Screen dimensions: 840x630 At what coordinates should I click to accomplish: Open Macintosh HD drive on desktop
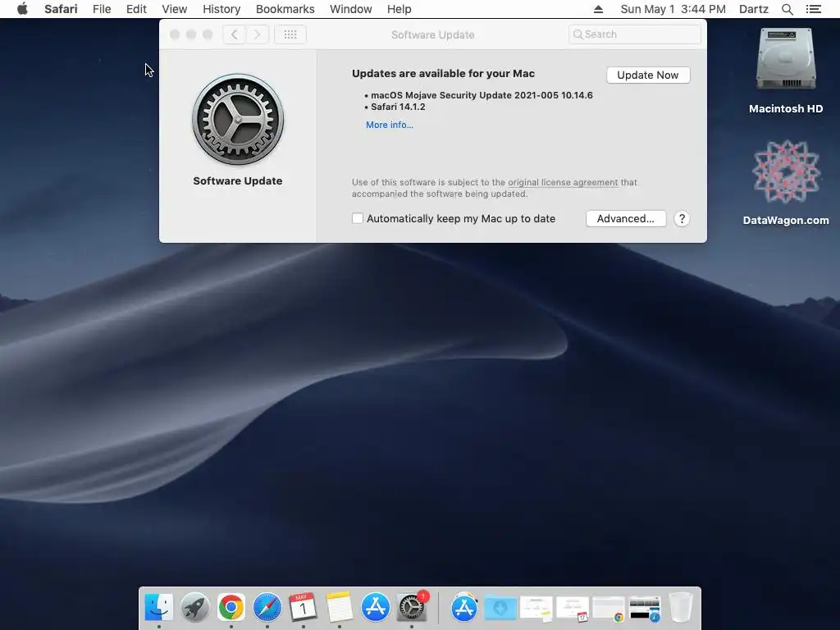click(x=786, y=71)
